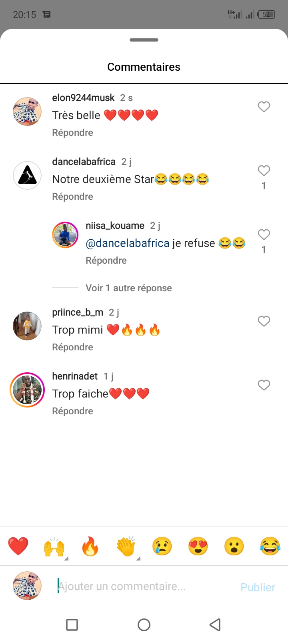The width and height of the screenshot is (288, 644).
Task: Focus the "Ajouter un commentaire" field
Action: point(144,586)
